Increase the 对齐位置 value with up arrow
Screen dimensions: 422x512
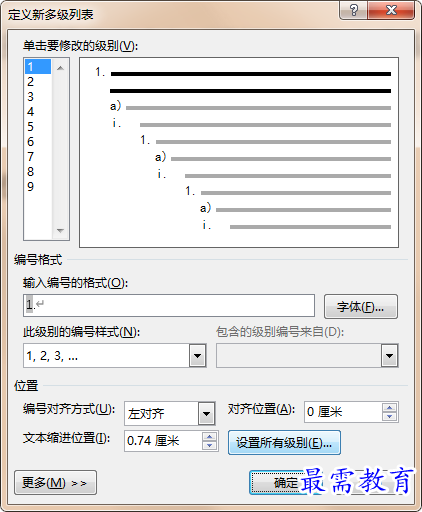point(389,407)
